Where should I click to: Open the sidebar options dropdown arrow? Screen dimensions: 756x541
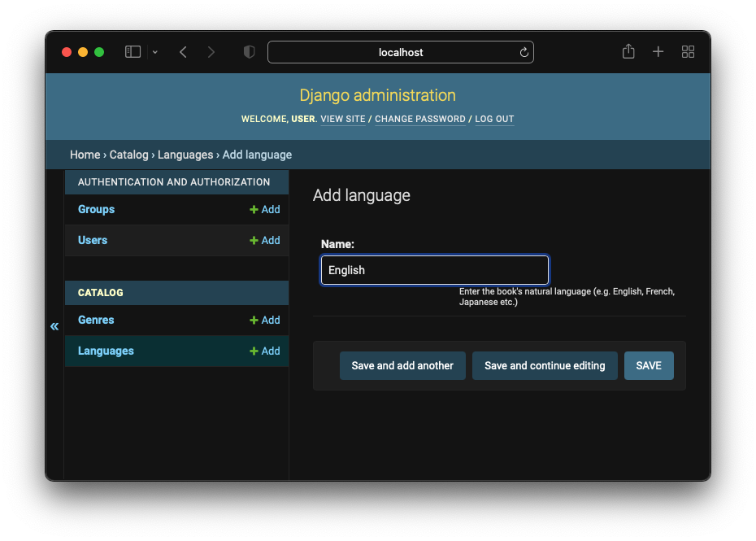point(154,52)
